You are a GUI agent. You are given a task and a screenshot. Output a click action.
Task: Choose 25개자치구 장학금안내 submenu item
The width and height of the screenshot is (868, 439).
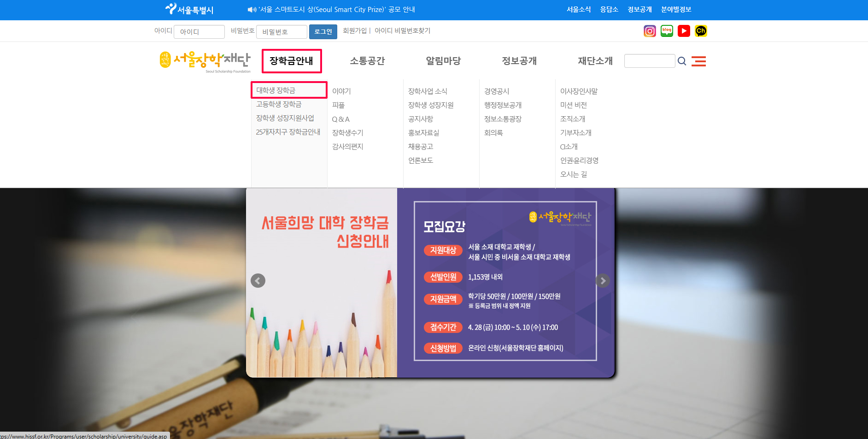(x=288, y=132)
